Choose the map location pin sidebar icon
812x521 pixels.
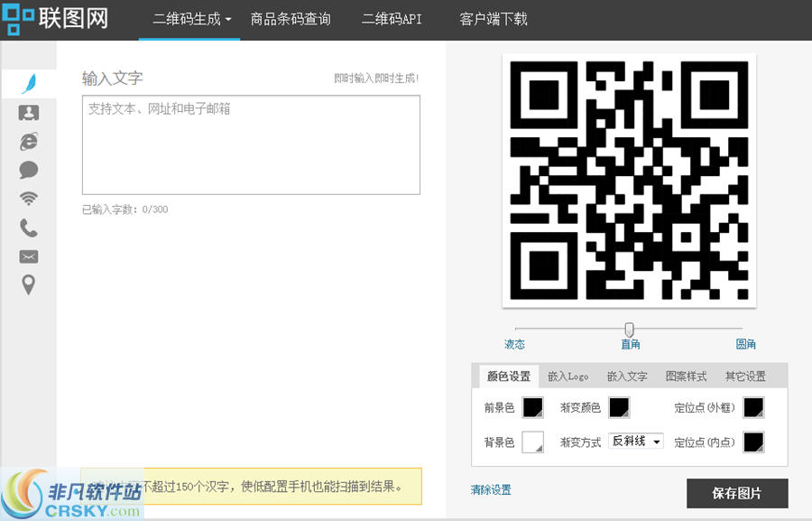[x=29, y=284]
